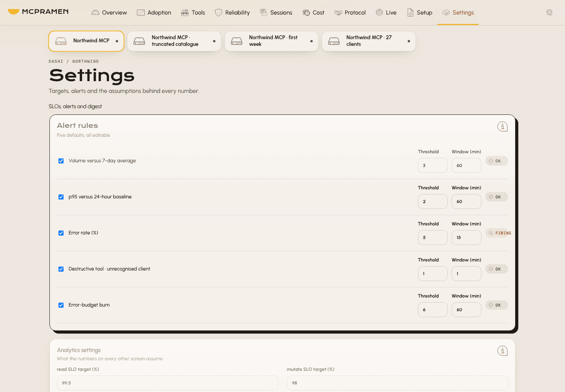Edit Error rate threshold field
The width and height of the screenshot is (565, 392).
(433, 238)
